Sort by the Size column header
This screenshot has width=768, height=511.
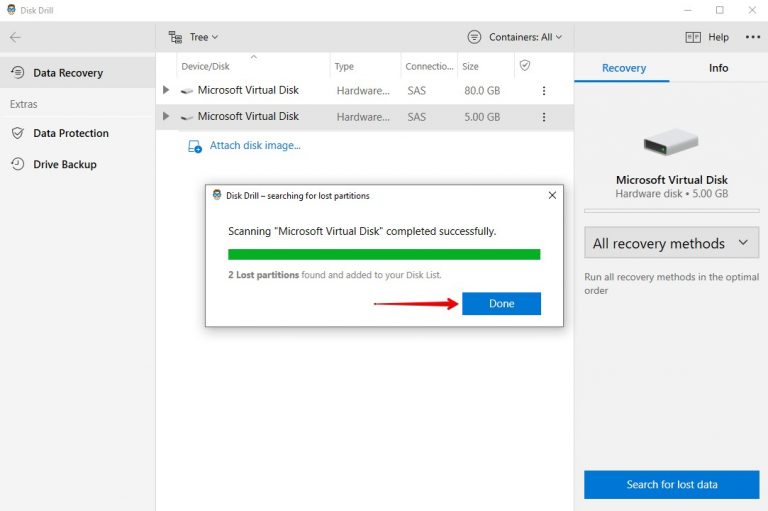point(472,66)
